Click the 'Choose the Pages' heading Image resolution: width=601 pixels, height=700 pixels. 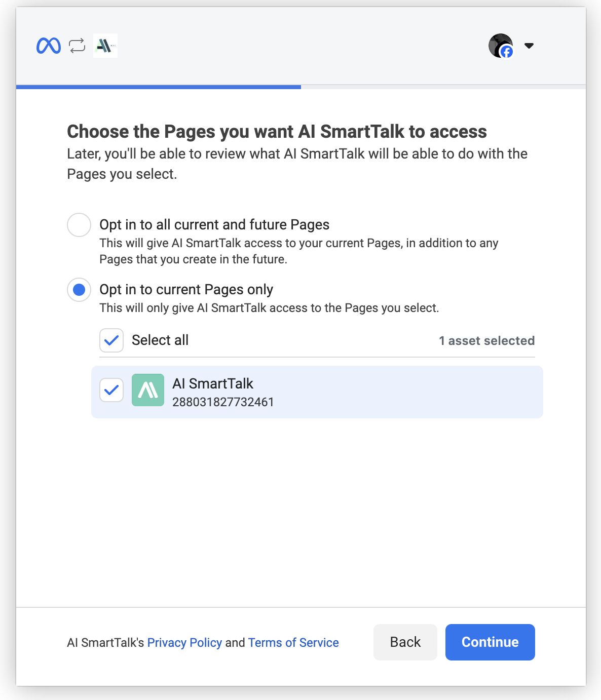pyautogui.click(x=277, y=132)
